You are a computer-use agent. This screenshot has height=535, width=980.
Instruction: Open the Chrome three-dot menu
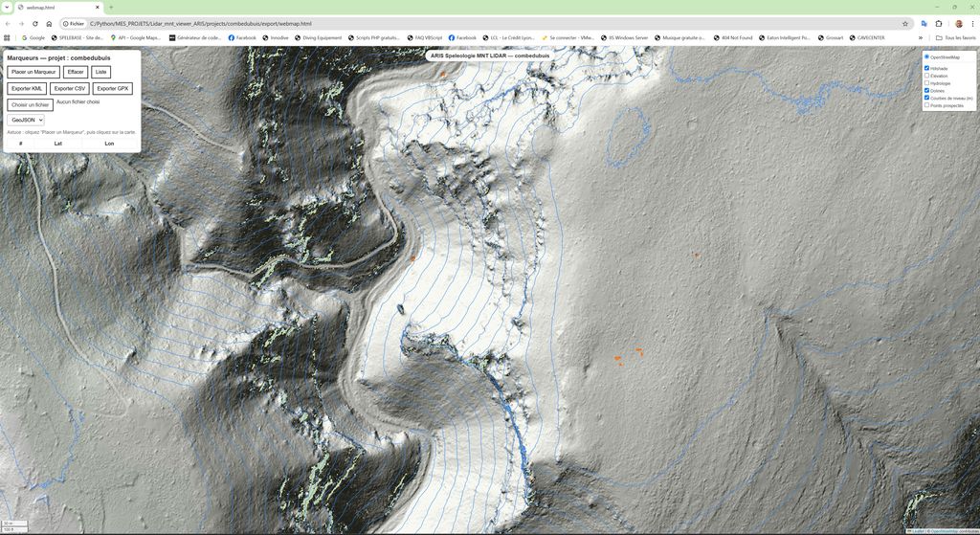pos(971,23)
